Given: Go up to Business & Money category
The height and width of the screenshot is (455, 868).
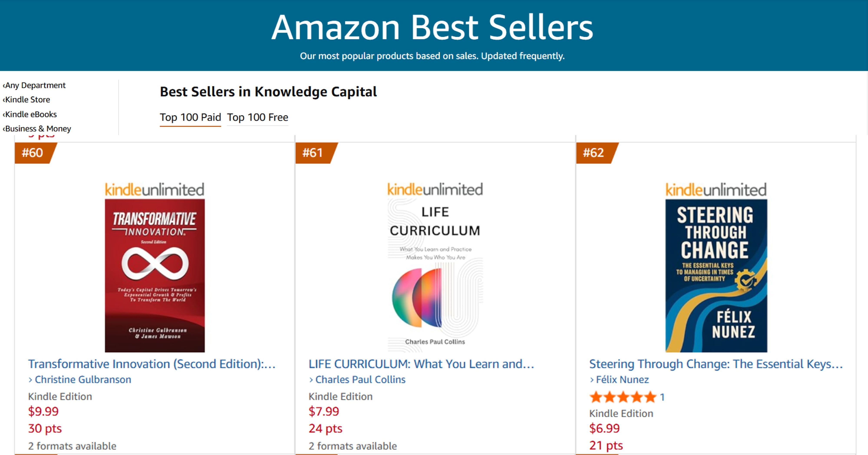Looking at the screenshot, I should 38,129.
